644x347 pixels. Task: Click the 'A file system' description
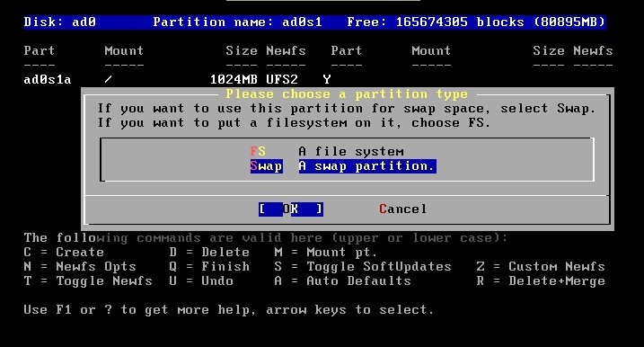[x=351, y=151]
